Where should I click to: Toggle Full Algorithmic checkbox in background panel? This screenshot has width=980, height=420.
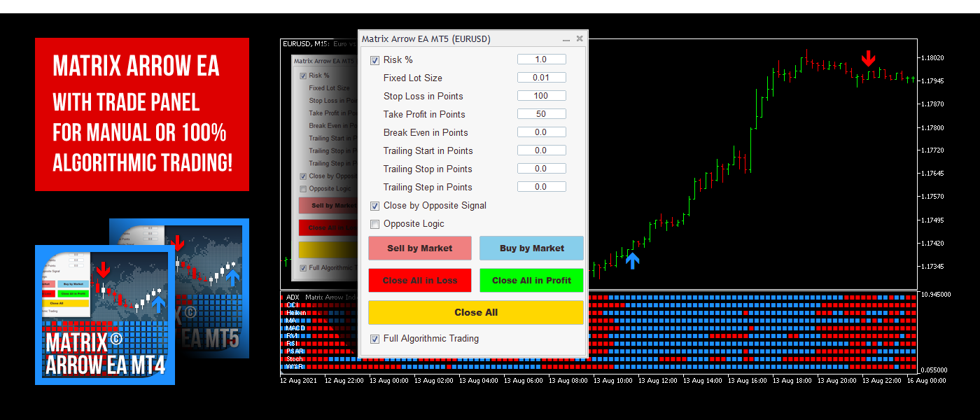[303, 268]
